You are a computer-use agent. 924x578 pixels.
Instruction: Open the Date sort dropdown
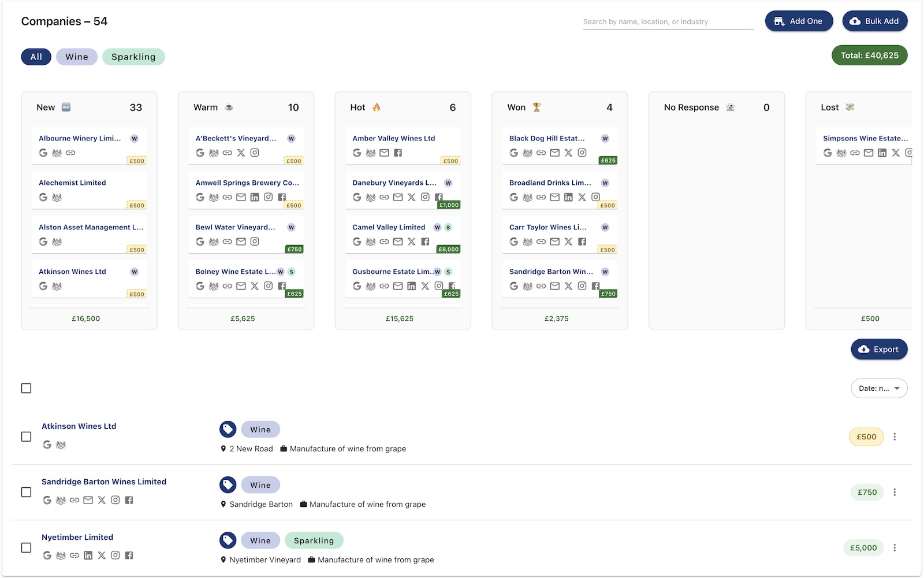pyautogui.click(x=879, y=388)
